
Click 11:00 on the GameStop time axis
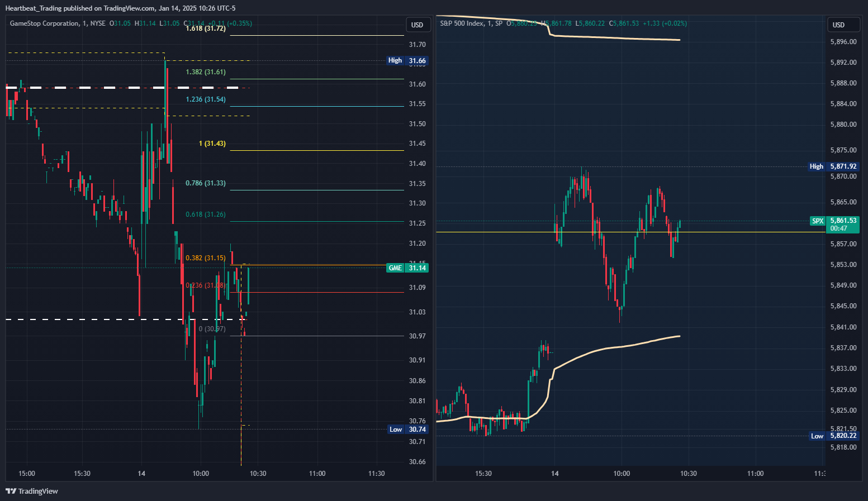pyautogui.click(x=317, y=474)
